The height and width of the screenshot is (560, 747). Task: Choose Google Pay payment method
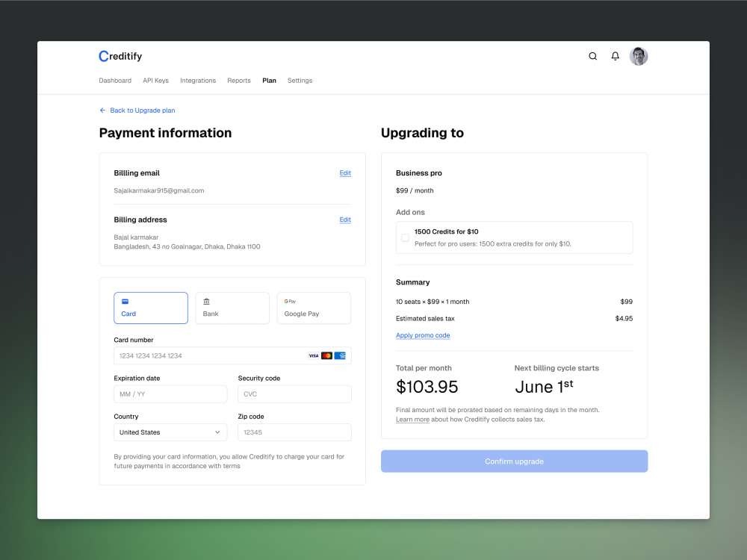tap(314, 308)
